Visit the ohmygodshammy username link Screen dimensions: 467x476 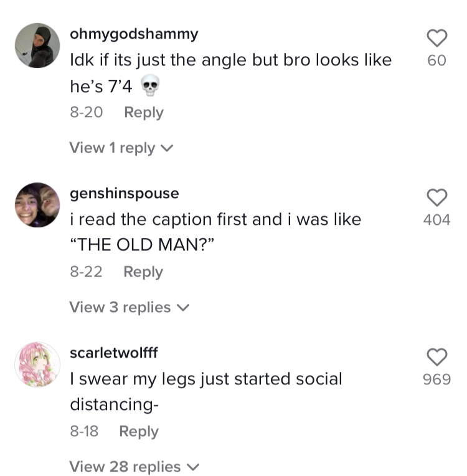pos(134,34)
